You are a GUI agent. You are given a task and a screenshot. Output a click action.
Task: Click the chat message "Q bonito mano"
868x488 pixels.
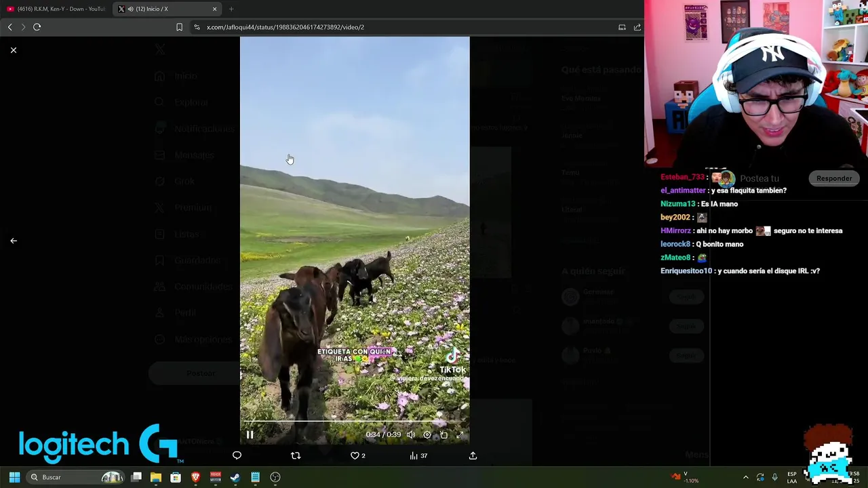pyautogui.click(x=719, y=244)
